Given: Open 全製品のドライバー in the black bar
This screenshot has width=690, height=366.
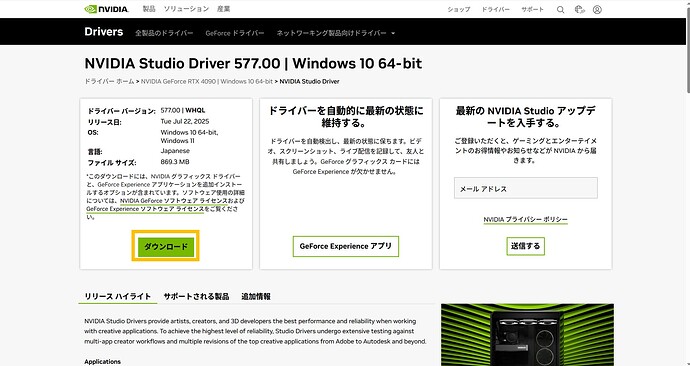Looking at the screenshot, I should click(x=164, y=33).
